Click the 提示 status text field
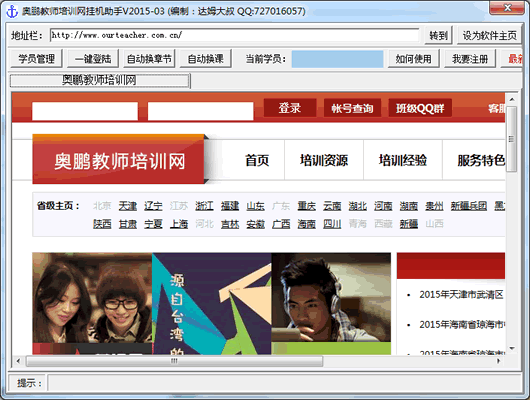This screenshot has height=400, width=530. pyautogui.click(x=284, y=383)
